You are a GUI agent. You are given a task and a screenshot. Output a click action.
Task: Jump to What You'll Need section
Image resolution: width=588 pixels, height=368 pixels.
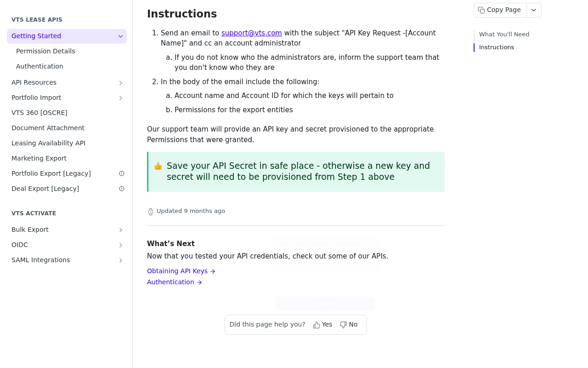click(504, 34)
